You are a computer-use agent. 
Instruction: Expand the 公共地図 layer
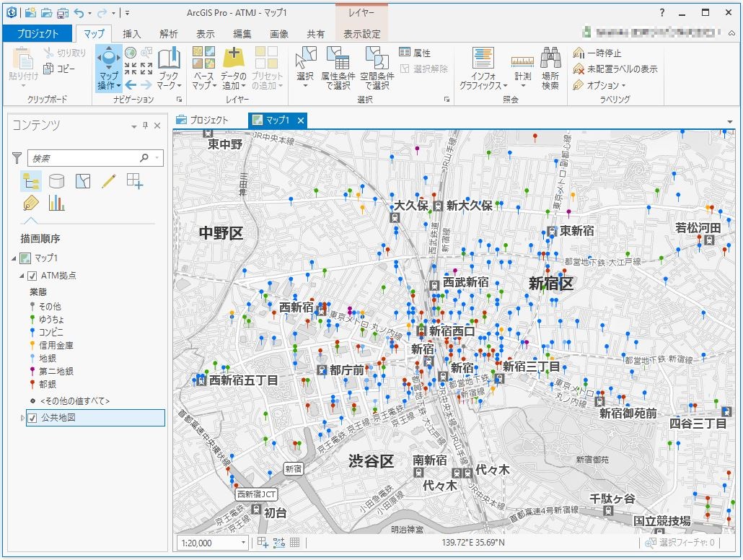22,418
